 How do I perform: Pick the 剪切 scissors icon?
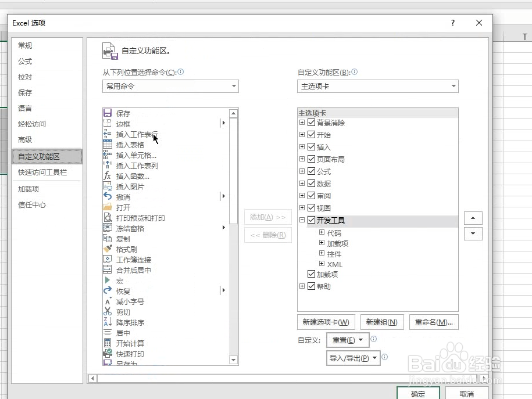coord(108,311)
